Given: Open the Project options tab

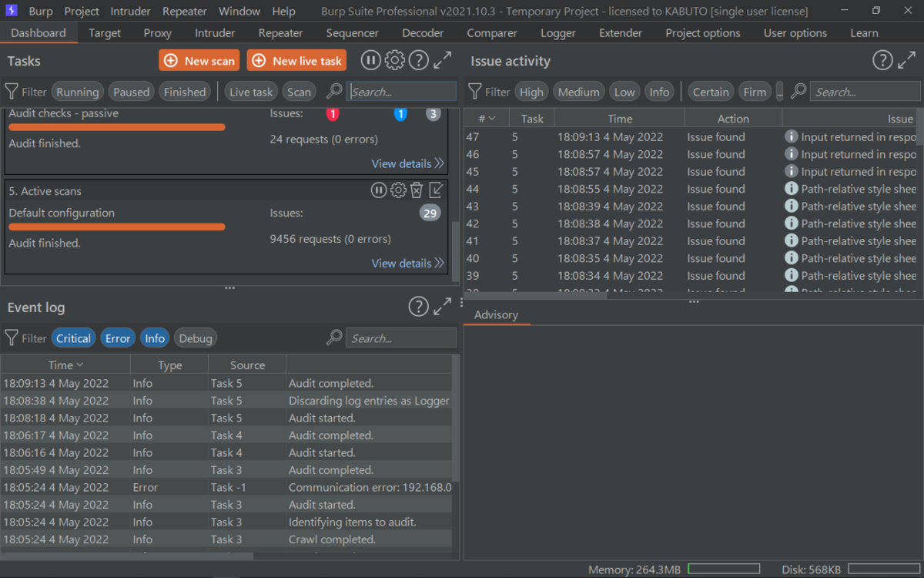Looking at the screenshot, I should pyautogui.click(x=703, y=33).
